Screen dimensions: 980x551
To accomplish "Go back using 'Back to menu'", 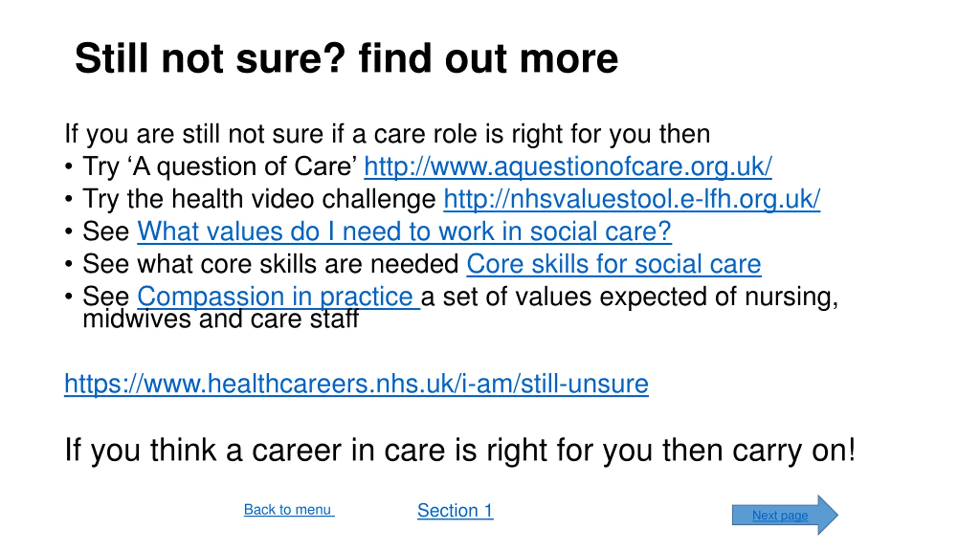I will coord(289,510).
